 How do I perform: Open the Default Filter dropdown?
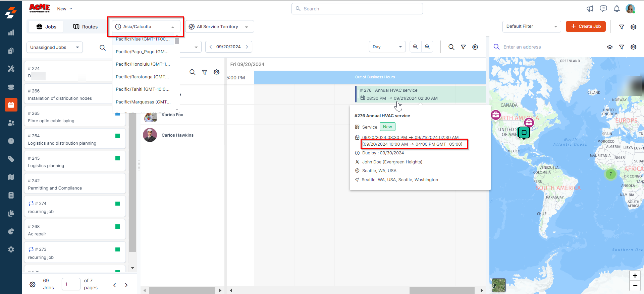(531, 26)
